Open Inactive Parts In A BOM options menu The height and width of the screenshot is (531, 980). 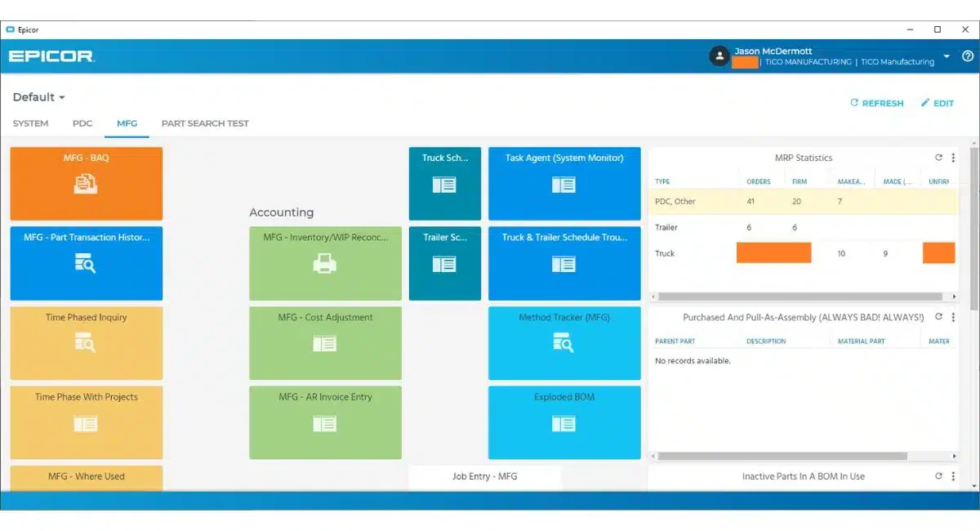[953, 476]
